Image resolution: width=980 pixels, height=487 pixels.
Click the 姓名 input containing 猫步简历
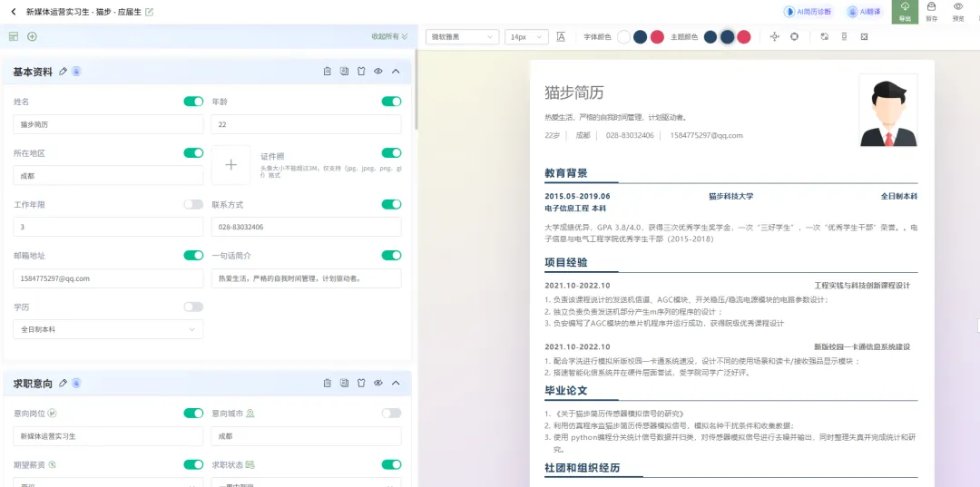pyautogui.click(x=108, y=124)
